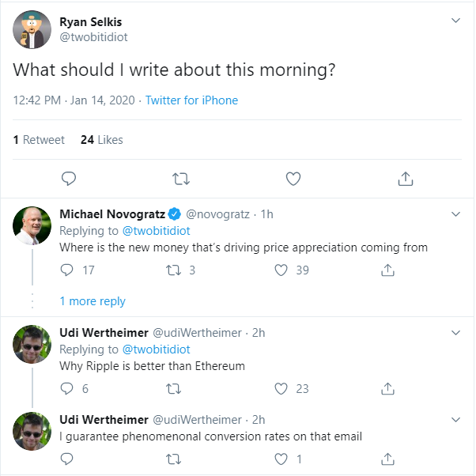
Task: View the 24 Likes list
Action: 102,140
